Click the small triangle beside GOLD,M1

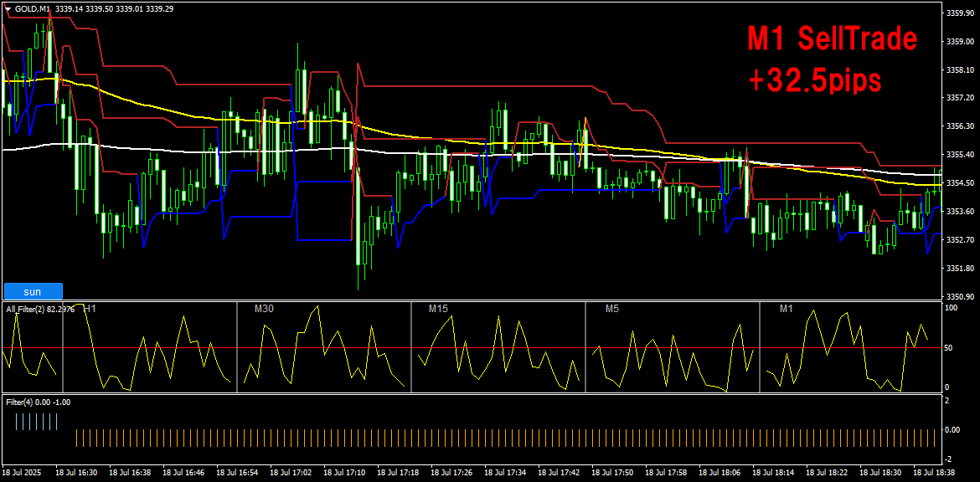pyautogui.click(x=8, y=9)
